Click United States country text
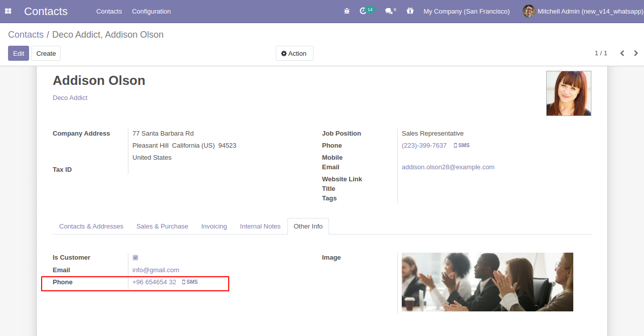644x336 pixels. tap(152, 158)
